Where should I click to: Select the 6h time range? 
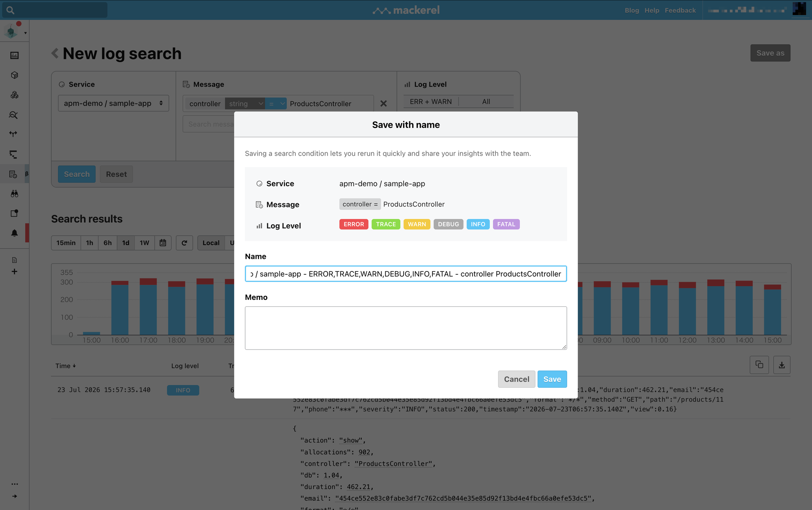pyautogui.click(x=108, y=243)
